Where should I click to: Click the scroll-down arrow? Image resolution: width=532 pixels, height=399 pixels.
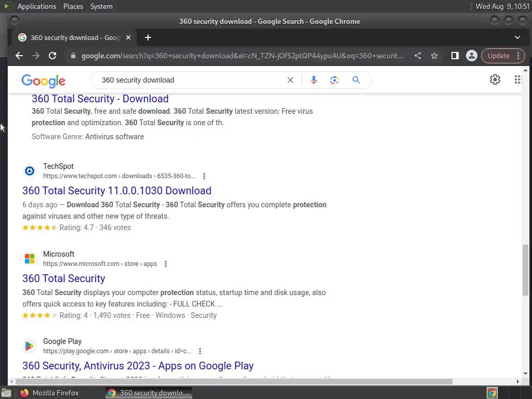point(526,374)
